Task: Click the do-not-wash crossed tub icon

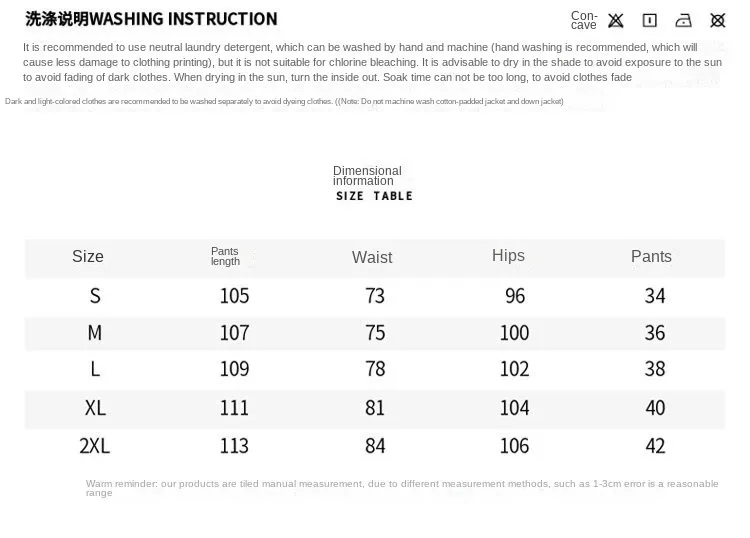Action: point(616,21)
